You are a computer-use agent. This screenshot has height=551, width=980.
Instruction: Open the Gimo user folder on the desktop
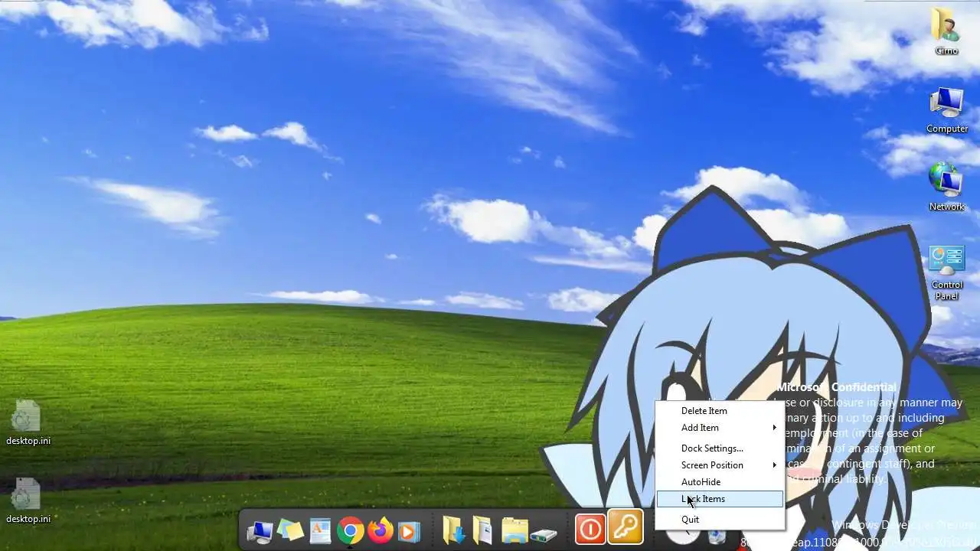click(946, 31)
